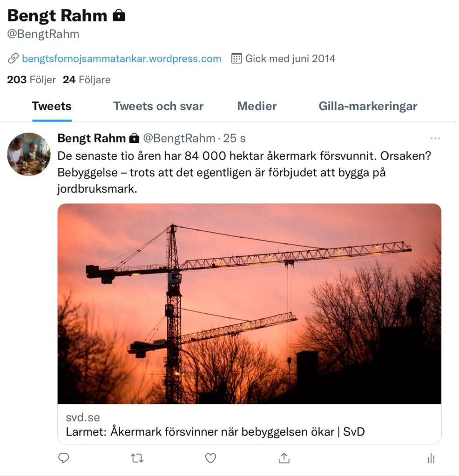Switch to Tweets och svar tab

(158, 106)
